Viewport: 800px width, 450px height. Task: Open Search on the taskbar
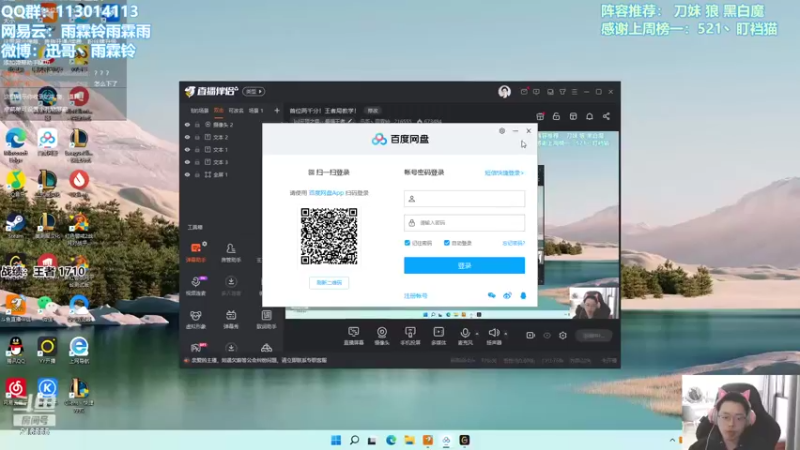click(354, 440)
